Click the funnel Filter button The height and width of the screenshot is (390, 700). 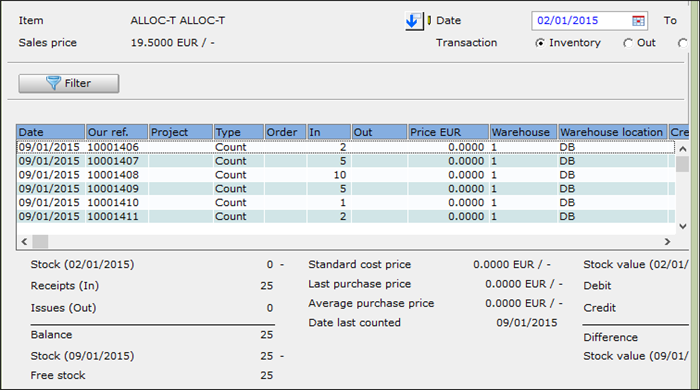coord(69,83)
